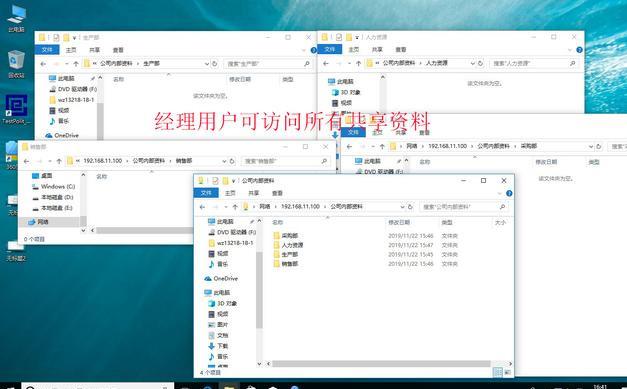This screenshot has height=389, width=627.
Task: Open quick access toolbar dropdown in 人力资源 title
Action: 357,37
